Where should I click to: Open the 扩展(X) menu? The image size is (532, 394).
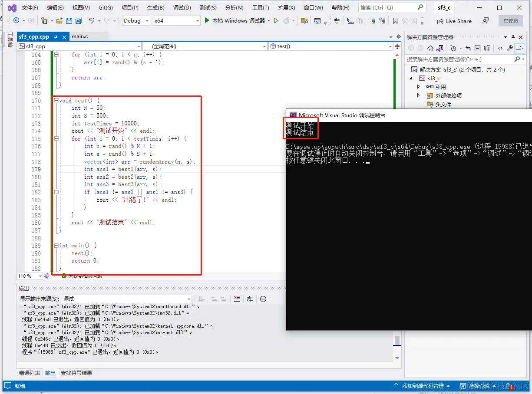286,7
